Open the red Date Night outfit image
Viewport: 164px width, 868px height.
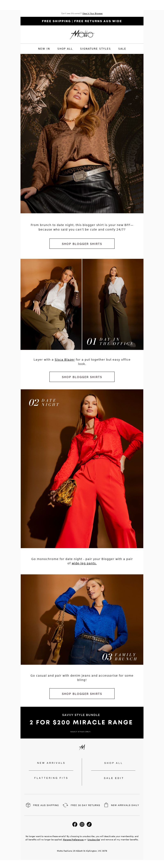pyautogui.click(x=82, y=469)
